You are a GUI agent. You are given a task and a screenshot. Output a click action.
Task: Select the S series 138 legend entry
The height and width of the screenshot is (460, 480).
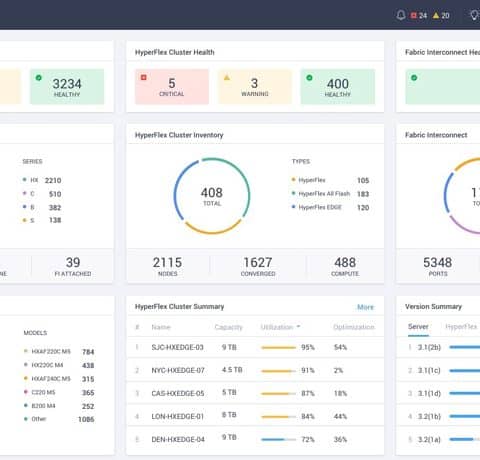tap(42, 220)
